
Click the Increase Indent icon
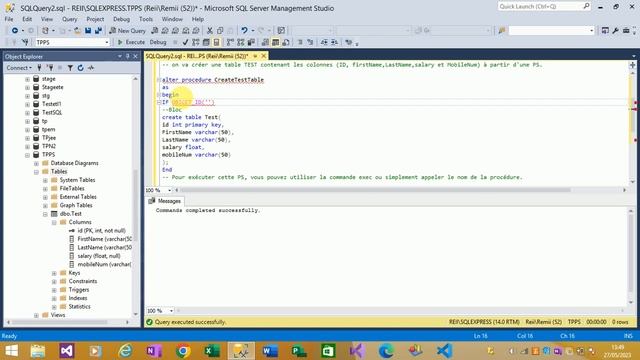coord(334,42)
